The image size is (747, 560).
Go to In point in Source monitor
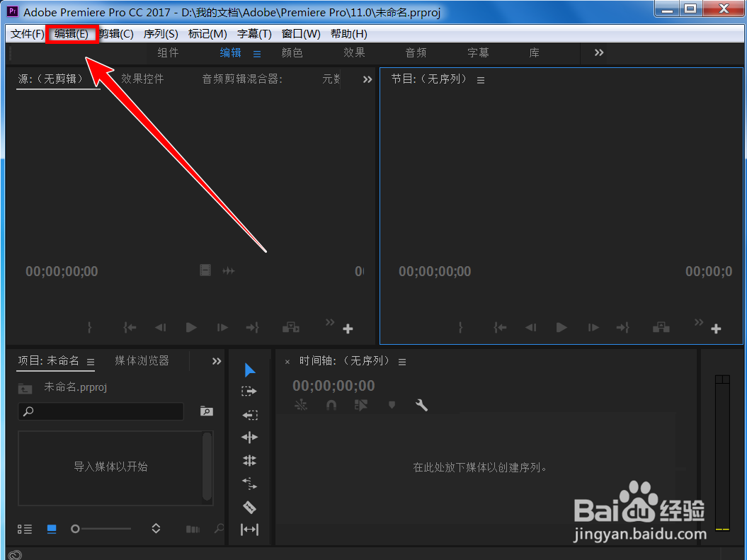(x=130, y=328)
